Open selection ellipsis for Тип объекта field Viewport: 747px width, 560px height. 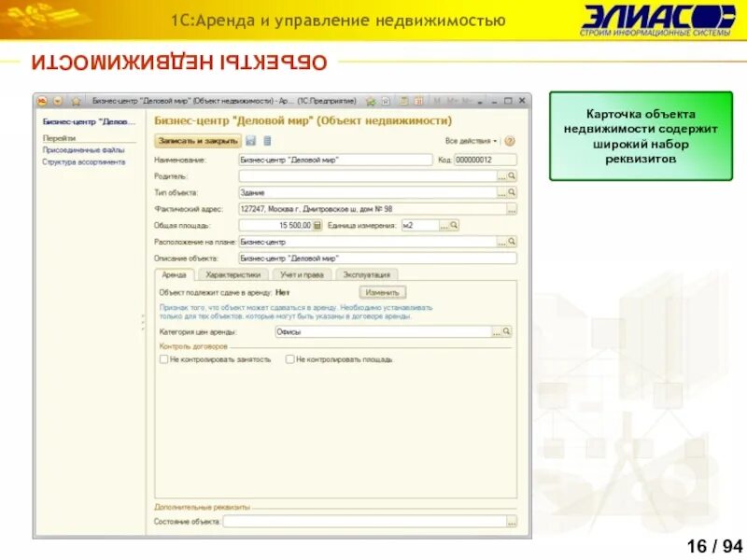(501, 192)
